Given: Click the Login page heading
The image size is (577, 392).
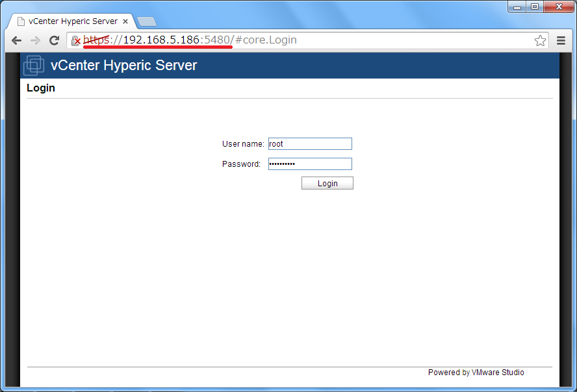Looking at the screenshot, I should [41, 88].
